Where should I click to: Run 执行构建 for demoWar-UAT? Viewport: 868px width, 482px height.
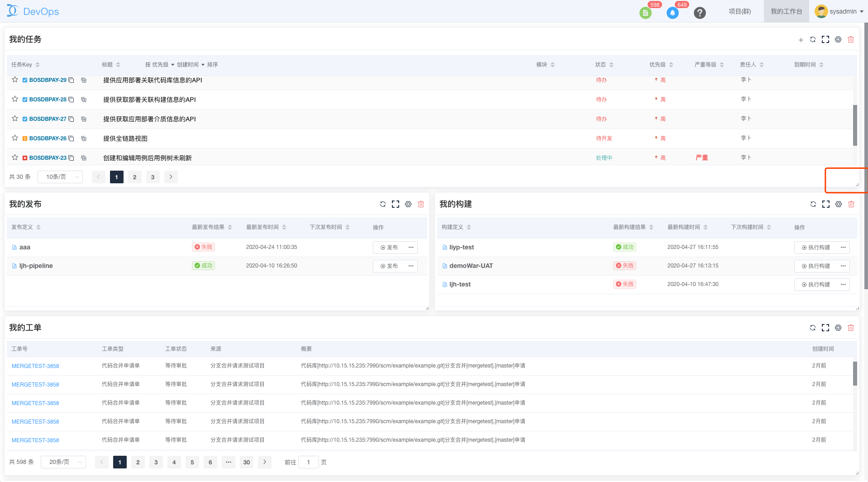coord(816,266)
